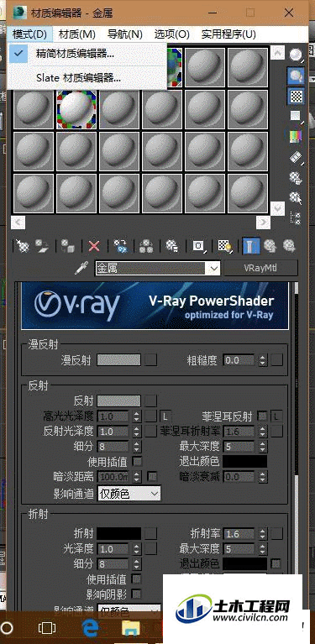This screenshot has height=644, width=315.
Task: Toggle Show Shaded Material in Viewport
Action: coord(224,246)
